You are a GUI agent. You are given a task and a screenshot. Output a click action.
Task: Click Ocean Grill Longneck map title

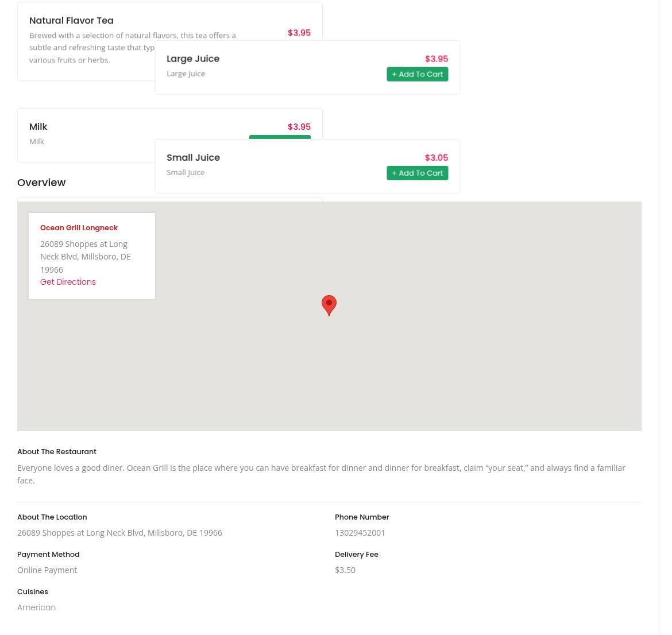click(79, 228)
